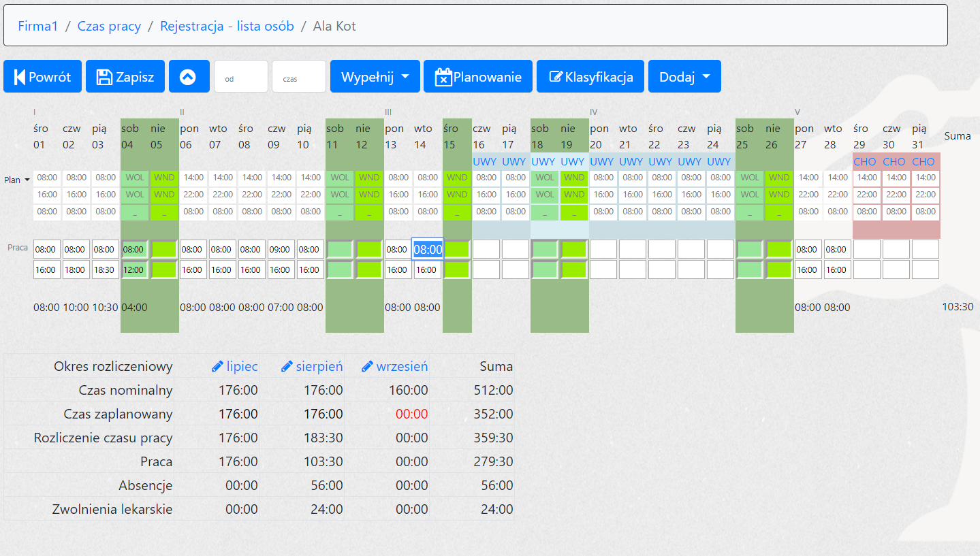Click the Zapisz floppy disk icon
This screenshot has height=556, width=980.
tap(104, 77)
